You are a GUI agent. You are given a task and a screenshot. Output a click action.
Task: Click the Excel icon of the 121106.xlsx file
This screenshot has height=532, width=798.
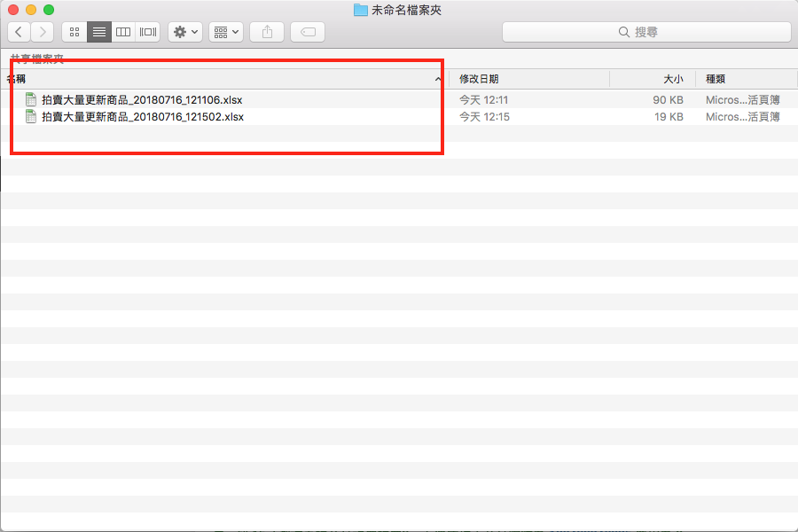coord(31,99)
